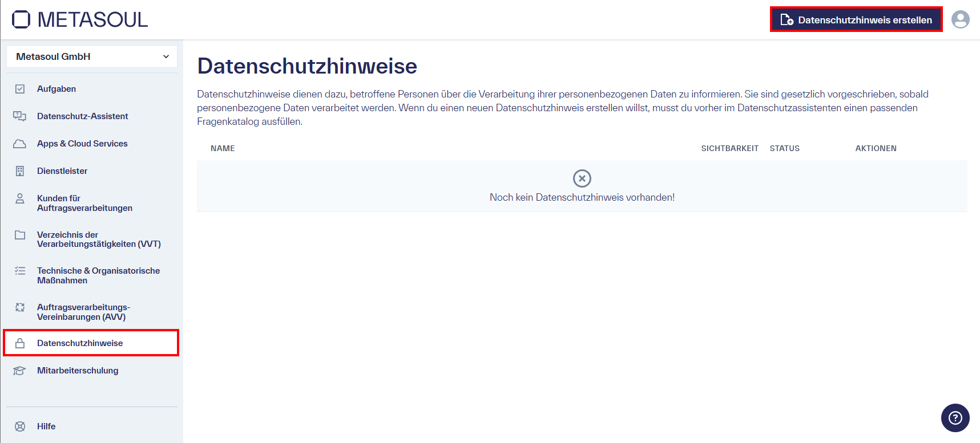Open the floating help question-mark button

[x=955, y=418]
